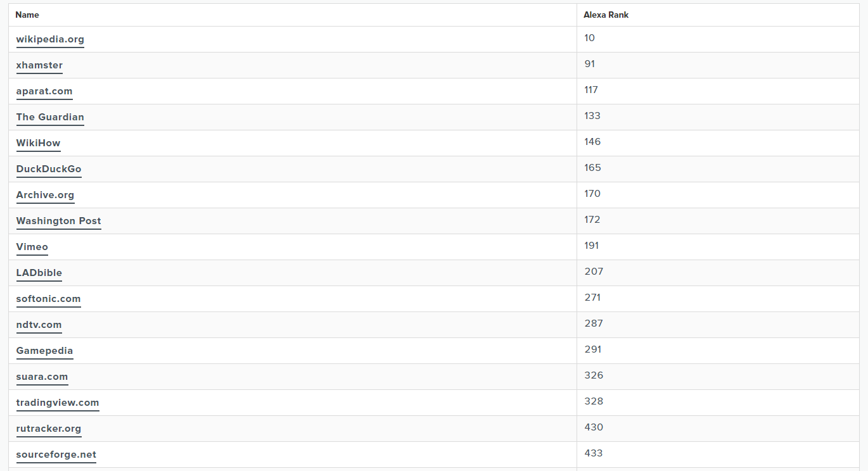Select the sourceforge.net link
The image size is (868, 471).
pos(56,455)
